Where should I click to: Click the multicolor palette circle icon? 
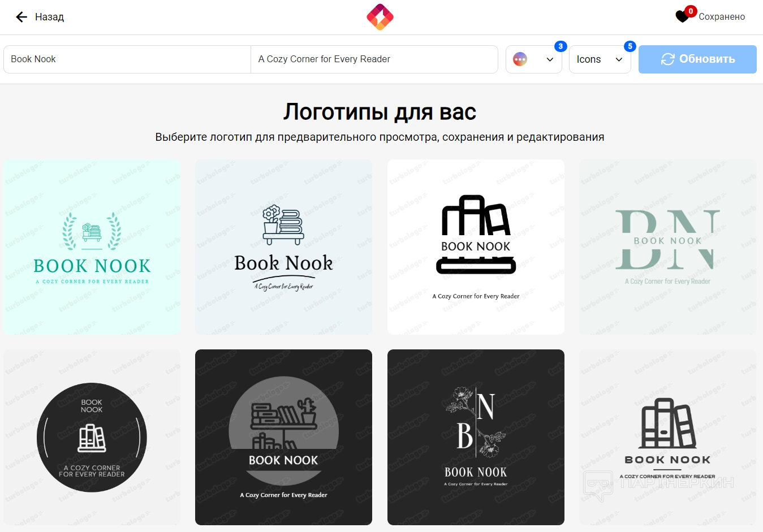coord(520,59)
